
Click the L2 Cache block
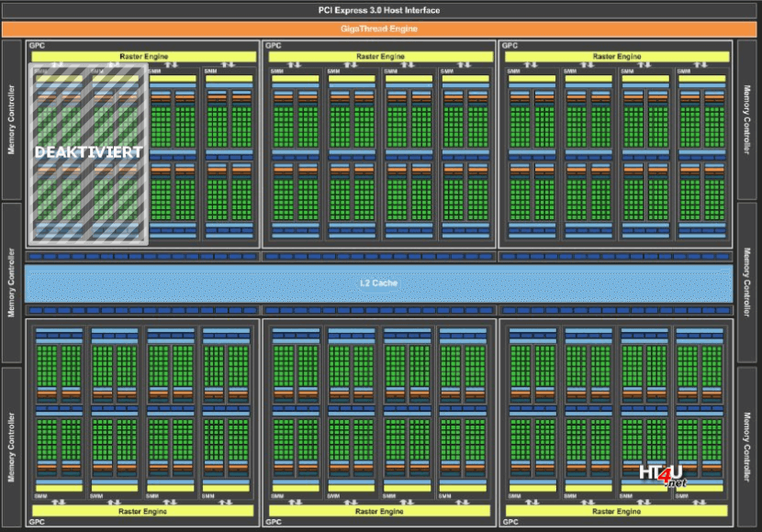coord(378,283)
